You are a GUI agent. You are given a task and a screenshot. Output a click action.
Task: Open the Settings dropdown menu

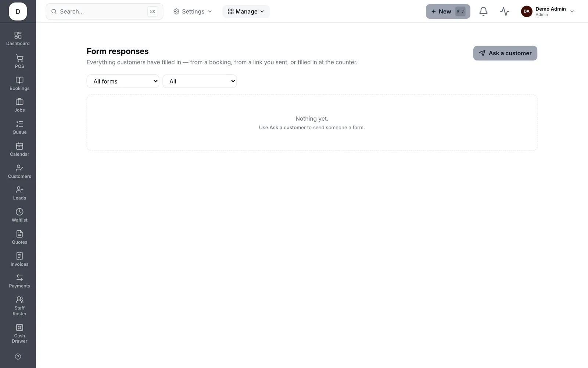pos(193,11)
